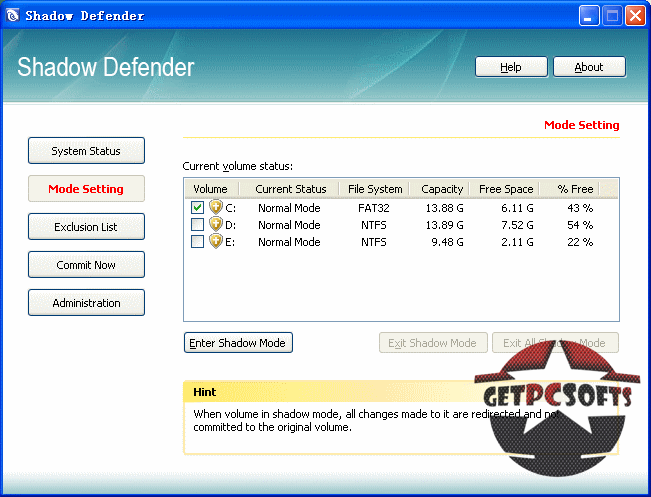Sort by Current Status column header
Image resolution: width=651 pixels, height=497 pixels.
click(x=290, y=189)
